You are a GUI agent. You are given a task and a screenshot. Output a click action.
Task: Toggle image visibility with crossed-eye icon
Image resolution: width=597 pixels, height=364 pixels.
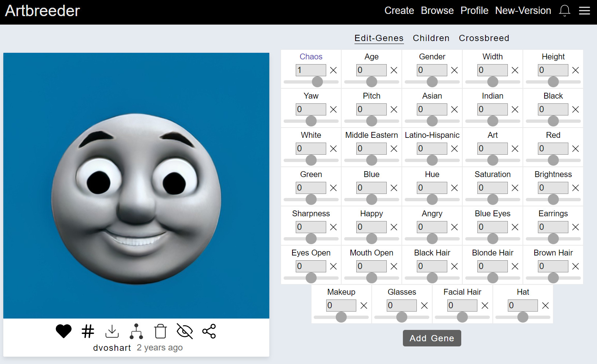pyautogui.click(x=185, y=331)
